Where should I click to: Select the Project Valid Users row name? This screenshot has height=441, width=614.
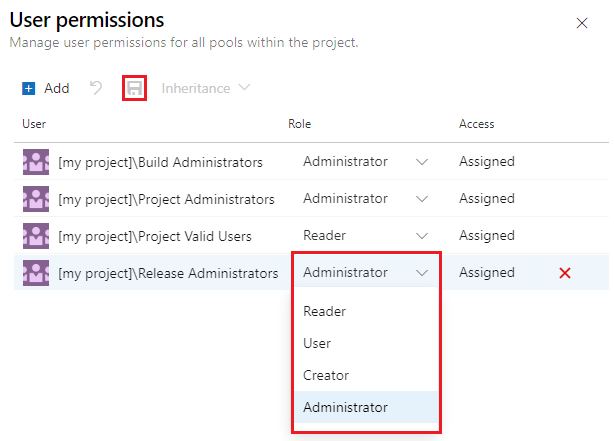155,236
